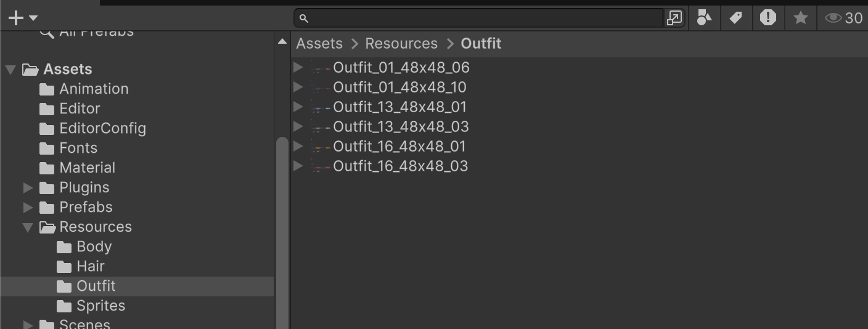Expand the Plugins folder
Screen dimensions: 868x329
28,187
